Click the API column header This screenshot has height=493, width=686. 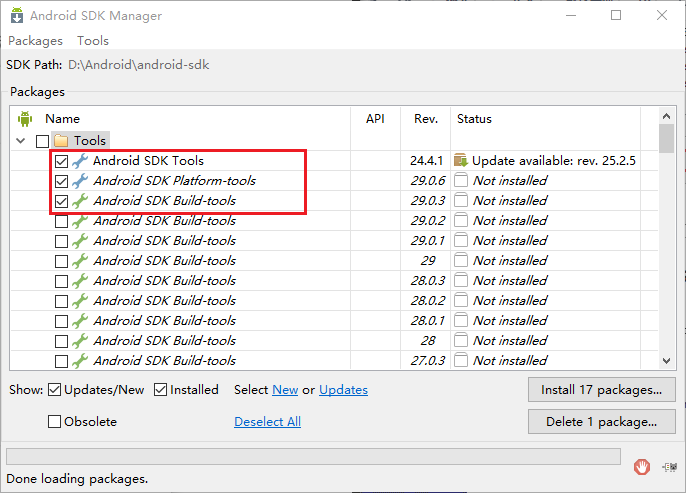coord(375,119)
